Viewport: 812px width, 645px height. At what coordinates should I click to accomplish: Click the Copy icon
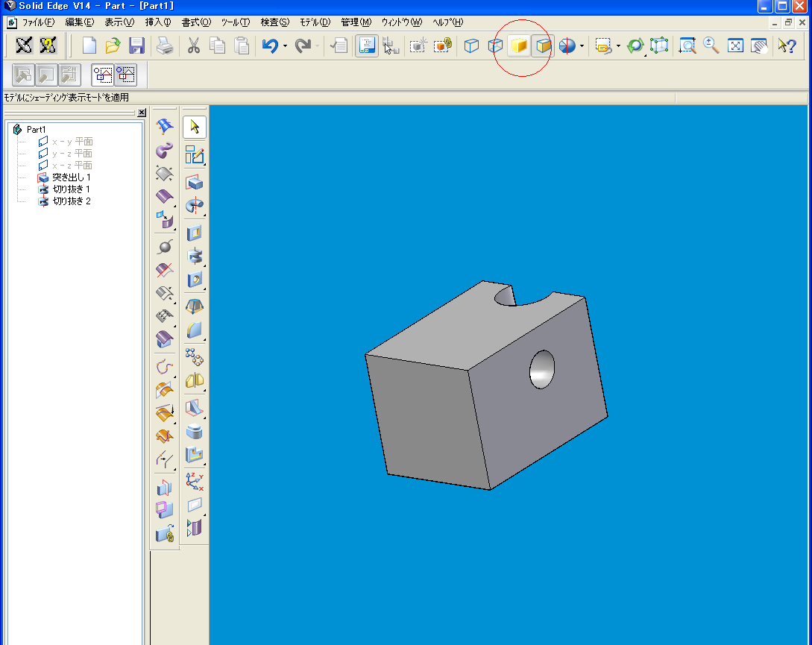(x=218, y=45)
